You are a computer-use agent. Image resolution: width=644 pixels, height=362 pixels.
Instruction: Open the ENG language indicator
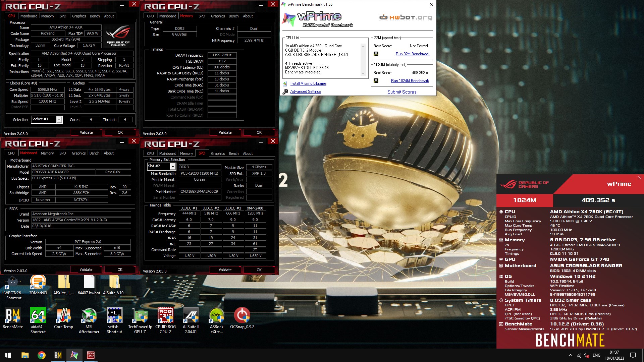pyautogui.click(x=596, y=355)
